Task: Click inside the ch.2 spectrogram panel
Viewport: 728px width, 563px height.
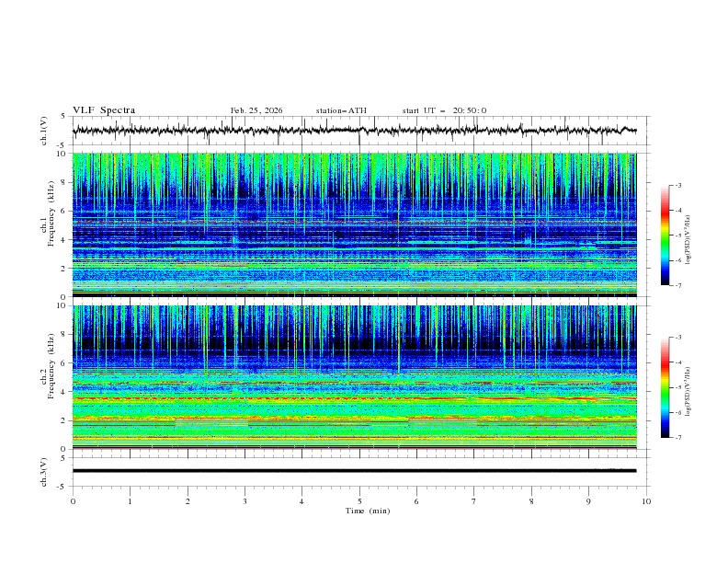Action: (354, 377)
